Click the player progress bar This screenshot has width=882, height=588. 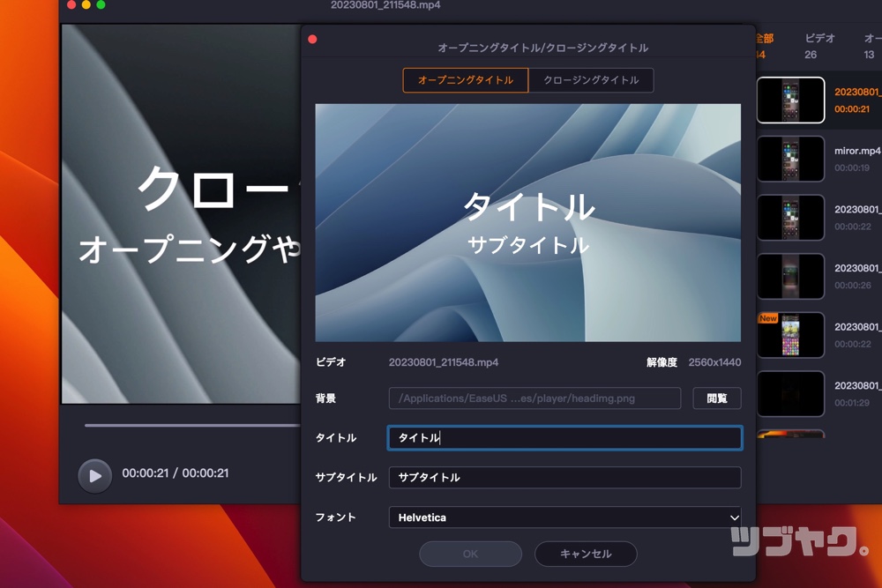[x=192, y=426]
